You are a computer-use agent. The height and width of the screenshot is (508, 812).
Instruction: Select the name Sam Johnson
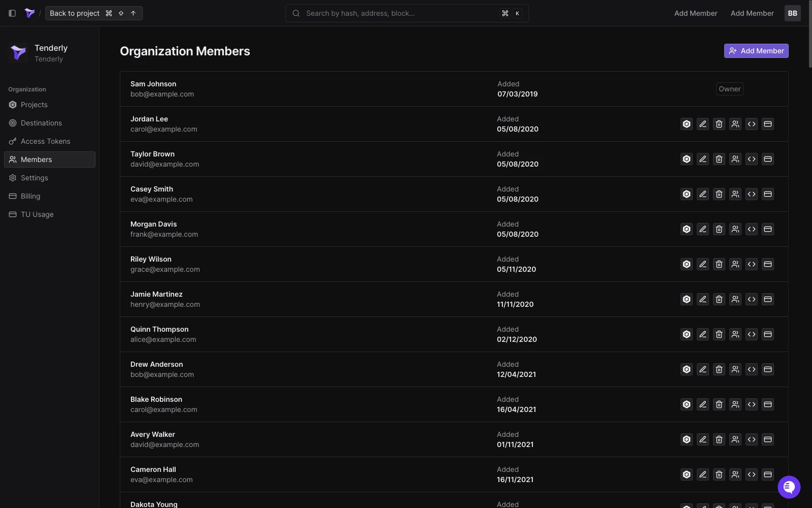tap(153, 84)
